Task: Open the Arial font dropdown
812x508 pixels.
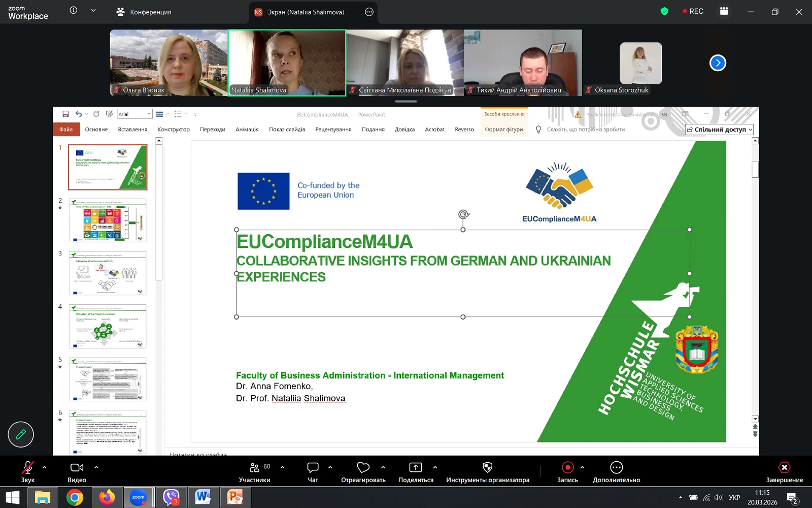Action: click(149, 114)
